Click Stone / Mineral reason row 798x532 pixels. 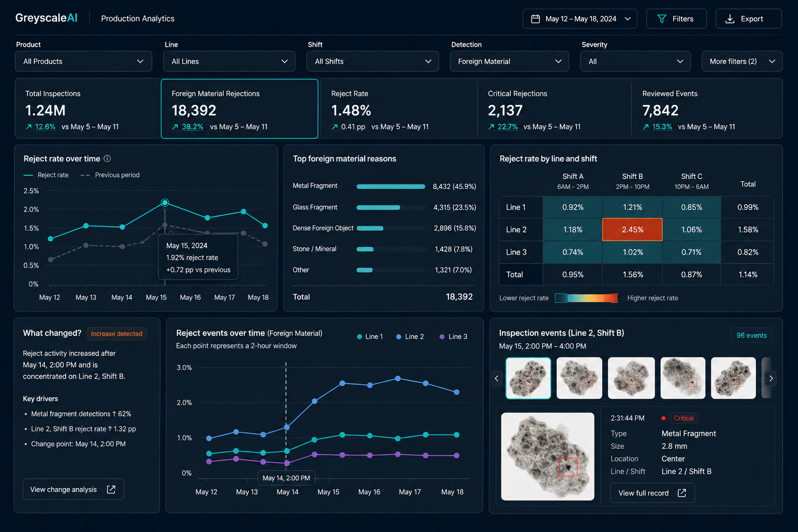point(384,249)
